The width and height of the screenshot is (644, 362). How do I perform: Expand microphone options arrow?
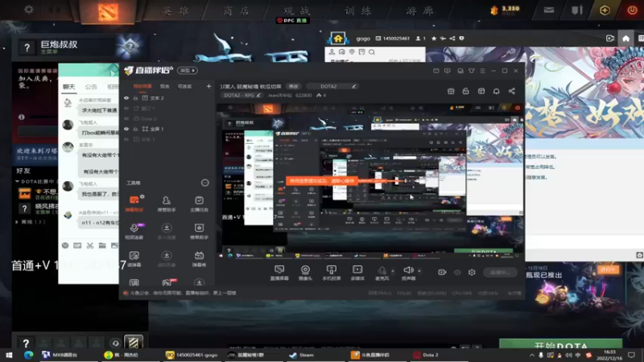pos(393,271)
